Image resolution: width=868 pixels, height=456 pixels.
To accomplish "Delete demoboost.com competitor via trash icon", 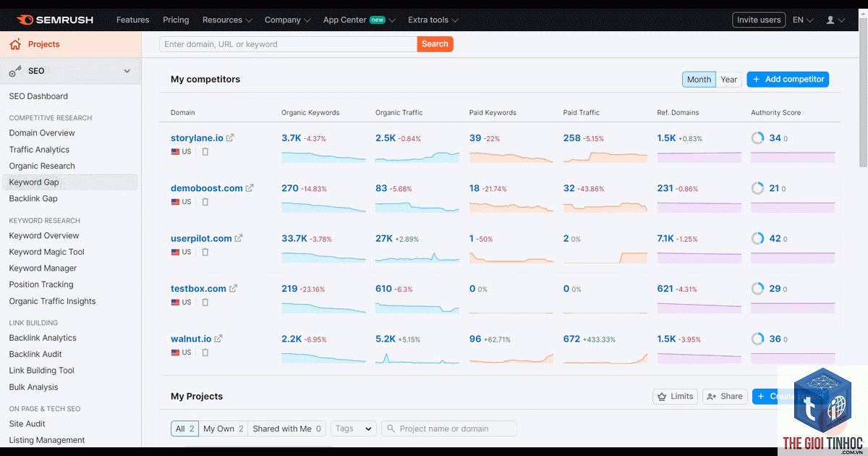I will point(205,202).
